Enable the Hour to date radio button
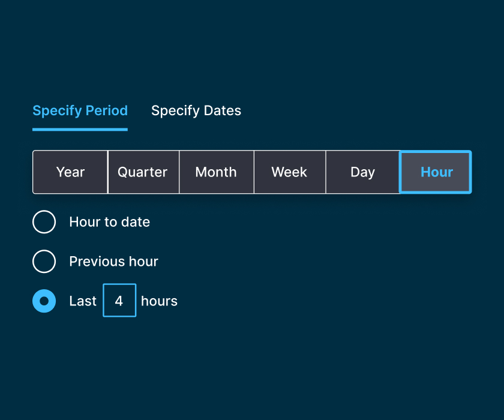Viewport: 504px width, 420px height. point(44,222)
